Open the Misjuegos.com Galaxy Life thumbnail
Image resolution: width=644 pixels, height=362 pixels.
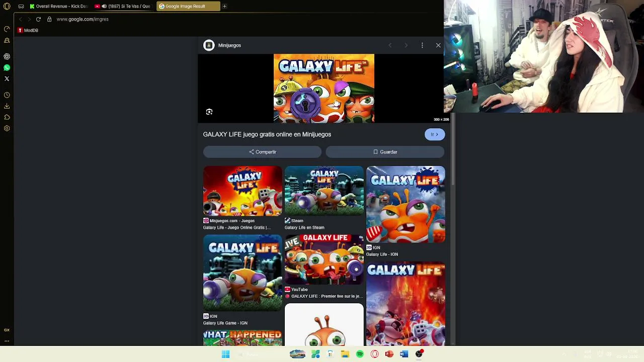point(243,191)
